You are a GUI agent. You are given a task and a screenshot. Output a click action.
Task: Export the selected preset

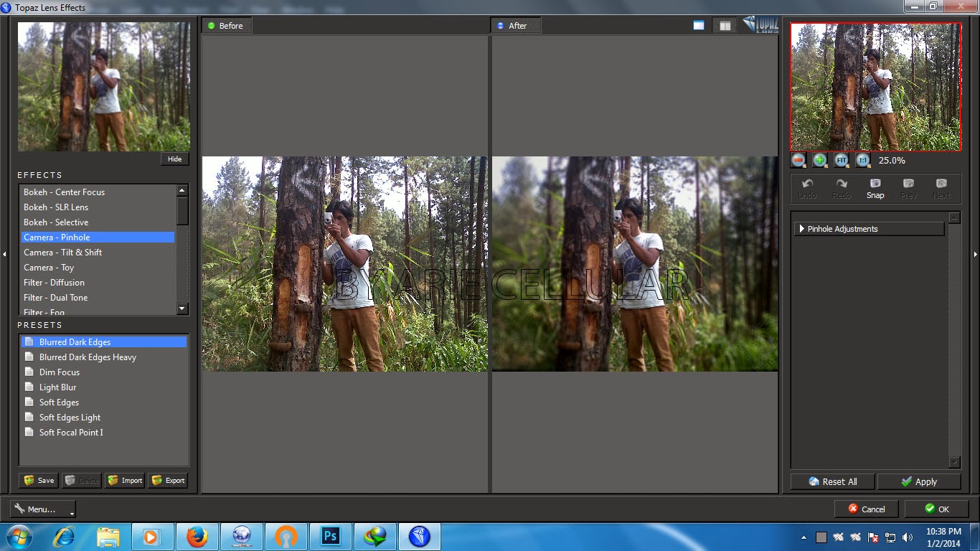[x=168, y=481]
